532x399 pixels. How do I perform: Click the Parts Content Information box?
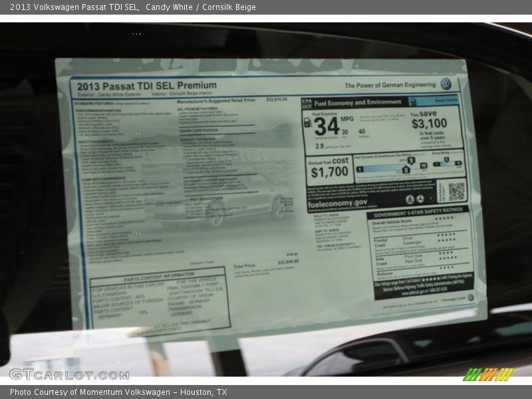coord(160,299)
